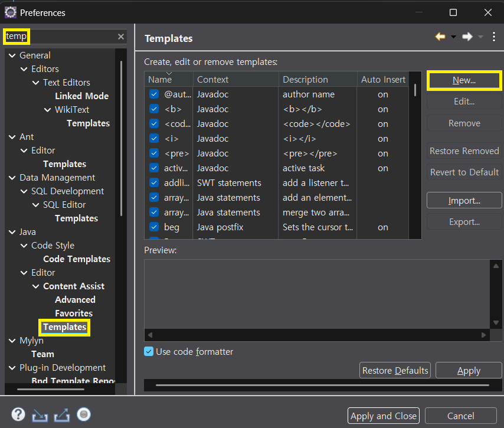This screenshot has height=428, width=504.
Task: Uncheck the addli... SWT template checkbox
Action: [154, 183]
